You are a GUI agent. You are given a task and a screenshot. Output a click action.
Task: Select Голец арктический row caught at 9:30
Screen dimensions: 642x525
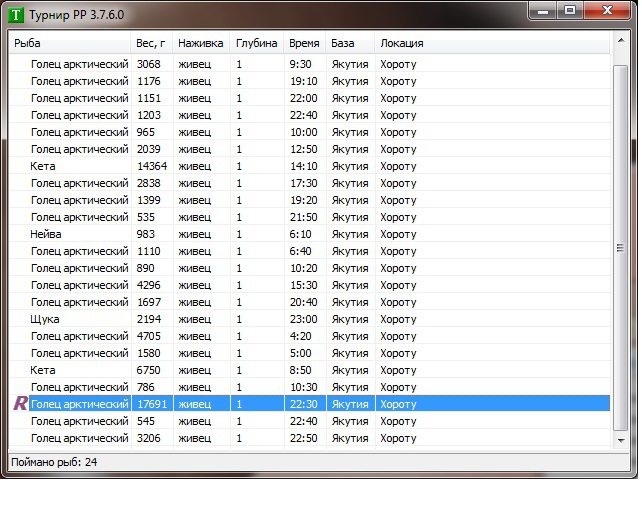[x=80, y=64]
